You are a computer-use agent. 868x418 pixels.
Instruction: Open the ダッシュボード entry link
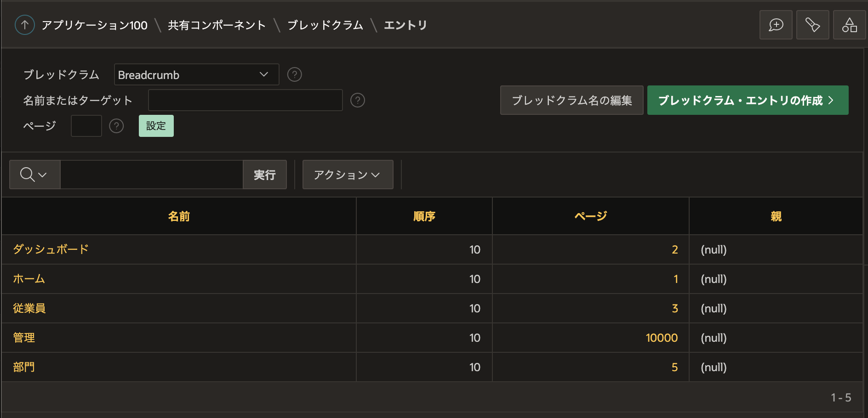[51, 249]
